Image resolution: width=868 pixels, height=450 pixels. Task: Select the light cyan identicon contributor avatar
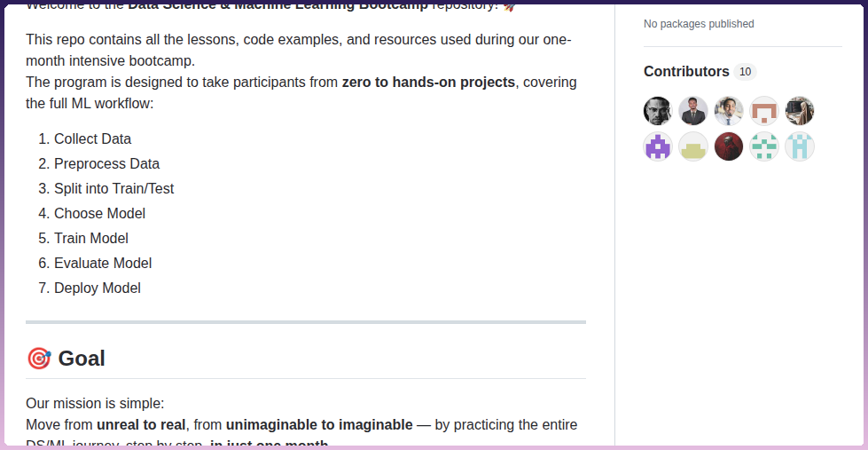(x=800, y=146)
